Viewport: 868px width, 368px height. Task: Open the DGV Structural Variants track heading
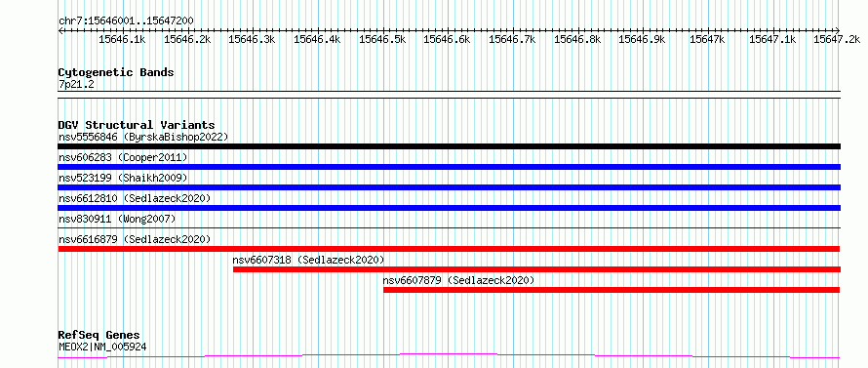137,125
